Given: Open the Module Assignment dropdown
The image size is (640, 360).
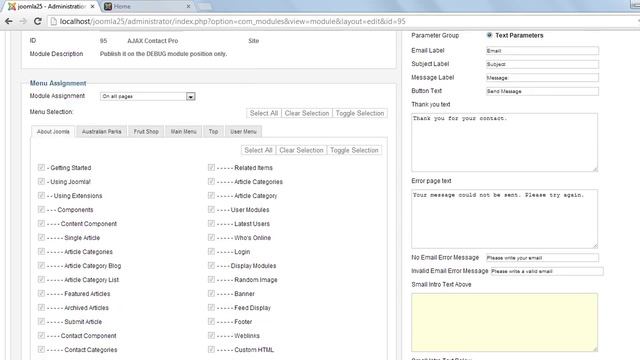Looking at the screenshot, I should pos(147,96).
